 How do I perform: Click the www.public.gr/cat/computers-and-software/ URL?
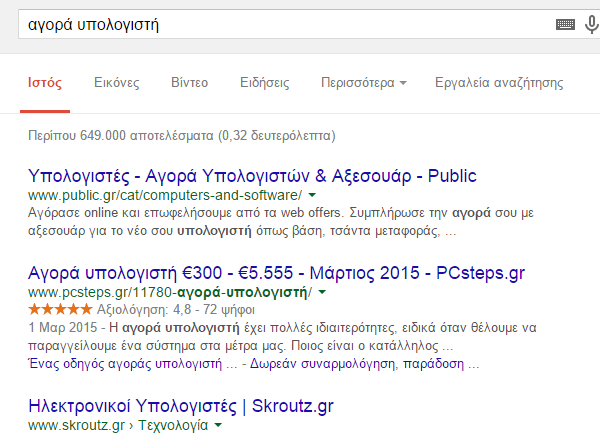pyautogui.click(x=165, y=195)
